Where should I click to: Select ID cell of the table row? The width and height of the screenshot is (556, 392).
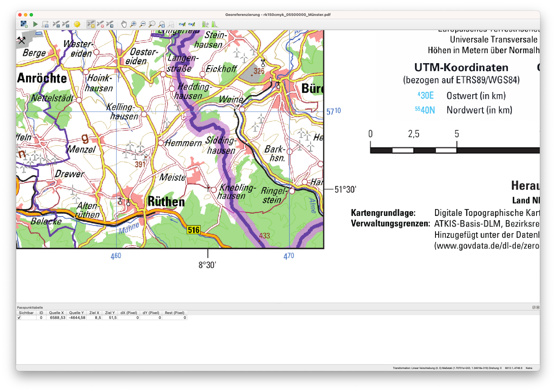41,317
